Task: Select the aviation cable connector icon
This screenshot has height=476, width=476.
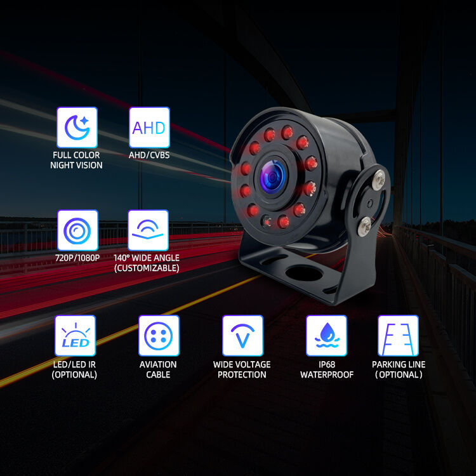Action: tap(159, 336)
